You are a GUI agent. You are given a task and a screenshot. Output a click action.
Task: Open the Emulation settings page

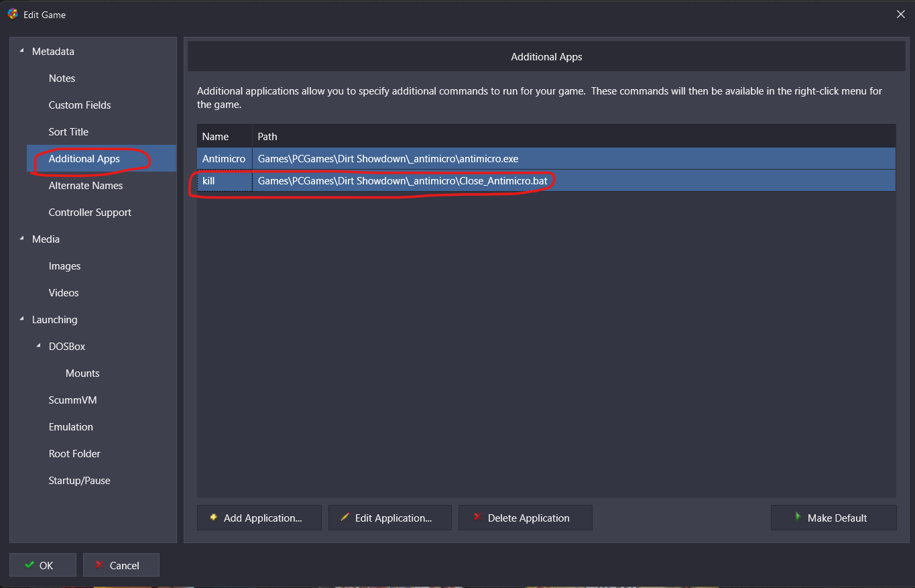[x=70, y=427]
